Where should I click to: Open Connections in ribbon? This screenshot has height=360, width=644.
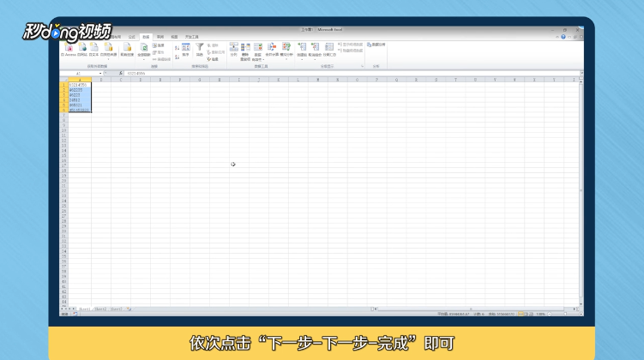click(159, 45)
